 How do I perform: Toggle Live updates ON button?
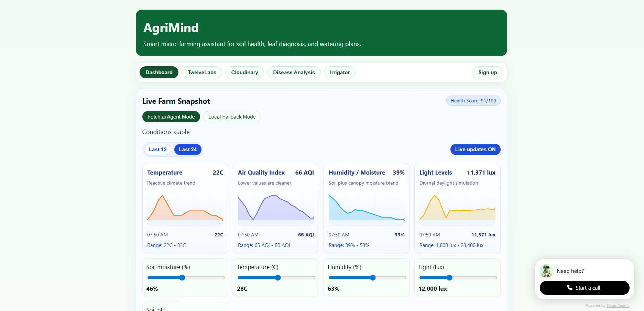475,149
